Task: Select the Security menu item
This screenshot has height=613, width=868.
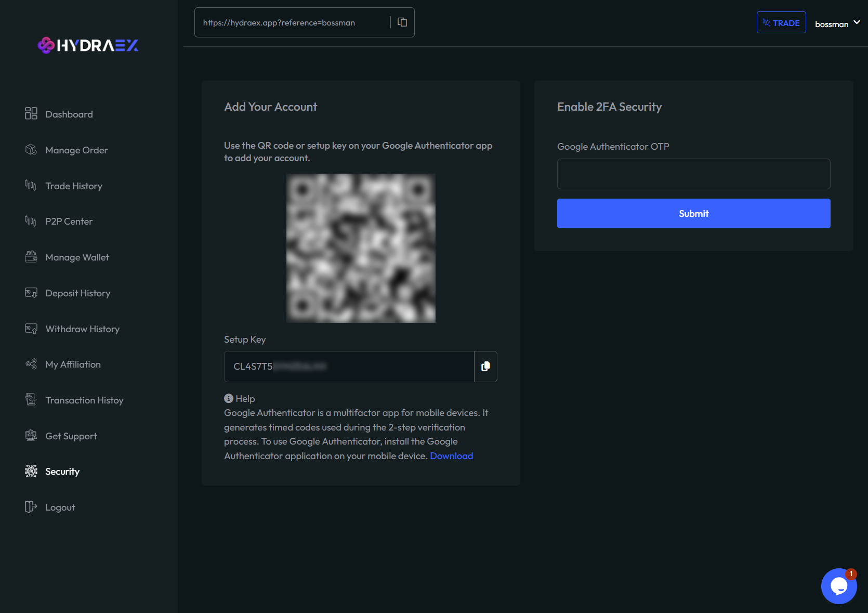Action: tap(62, 471)
